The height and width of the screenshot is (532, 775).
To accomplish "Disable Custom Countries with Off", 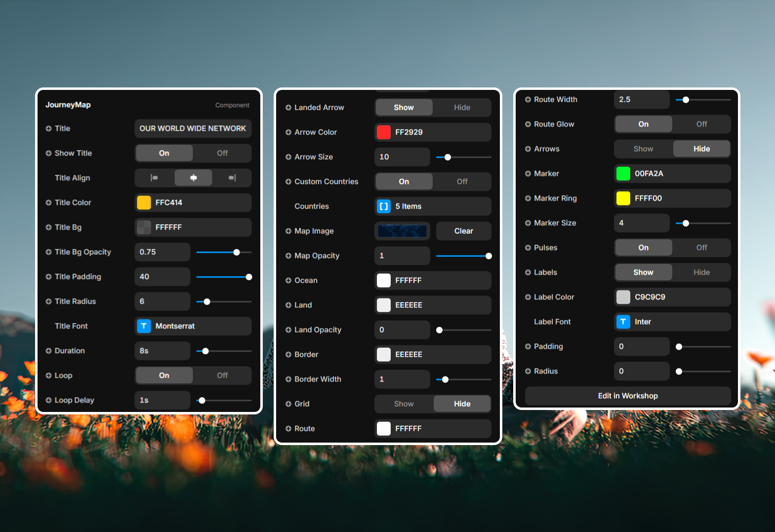I will (462, 182).
